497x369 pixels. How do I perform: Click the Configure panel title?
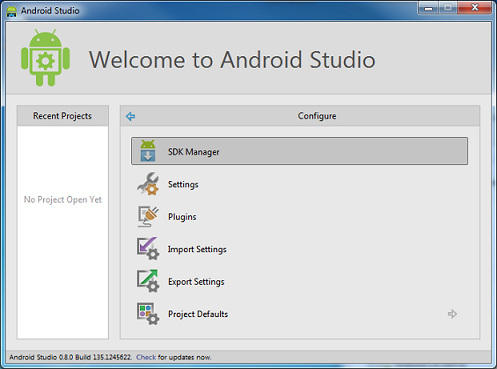[317, 116]
